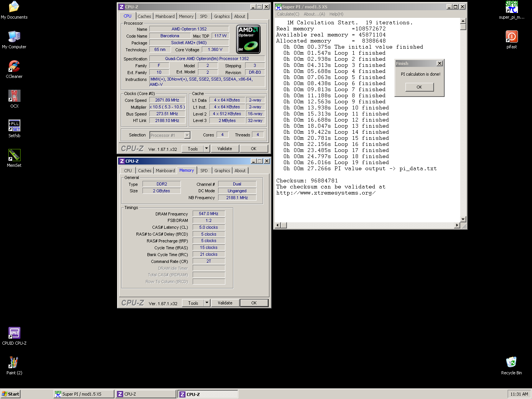Click Super PI horizontal scrollbar right arrow
Screen dimensions: 532x399
[457, 225]
